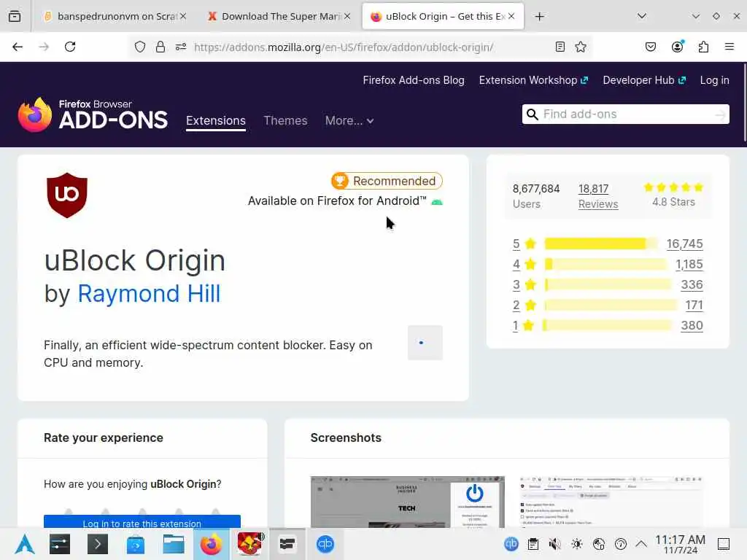Click the Recommended badge
Screen dimensions: 747x560
[387, 181]
